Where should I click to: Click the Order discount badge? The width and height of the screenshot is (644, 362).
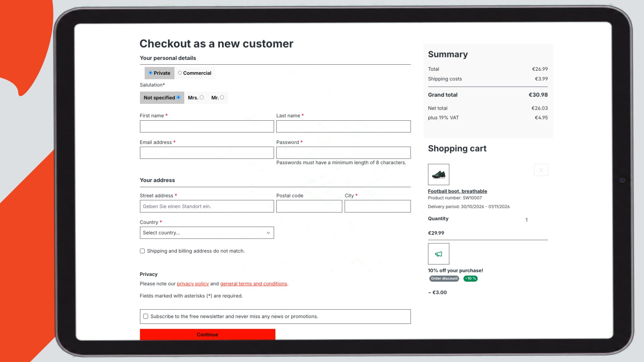point(444,279)
